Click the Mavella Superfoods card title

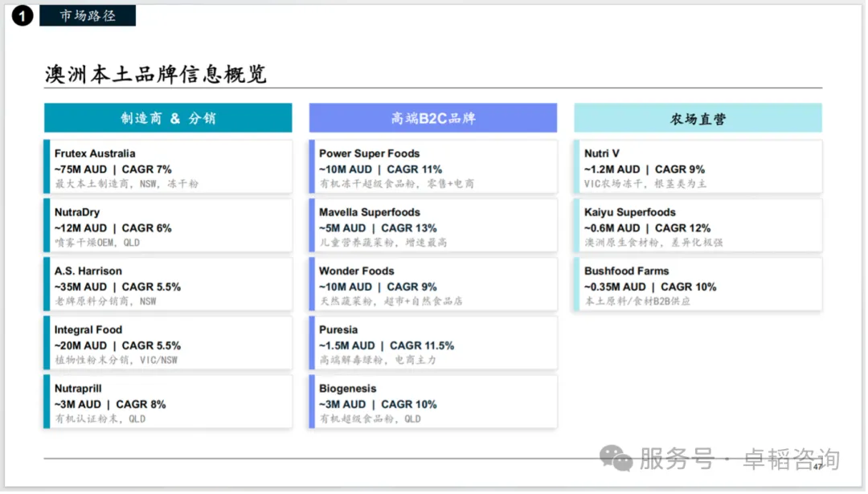(369, 212)
